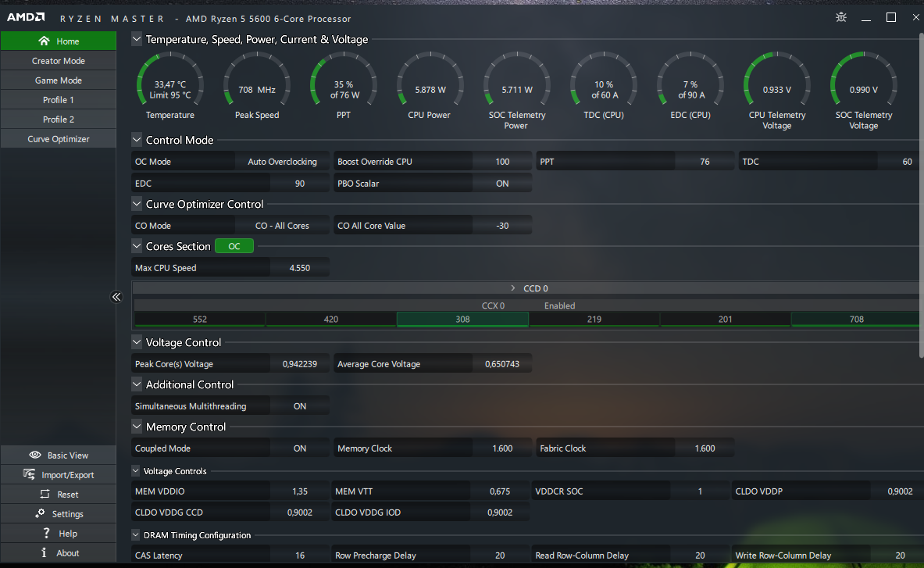Click About label
This screenshot has height=568, width=924.
(x=68, y=552)
